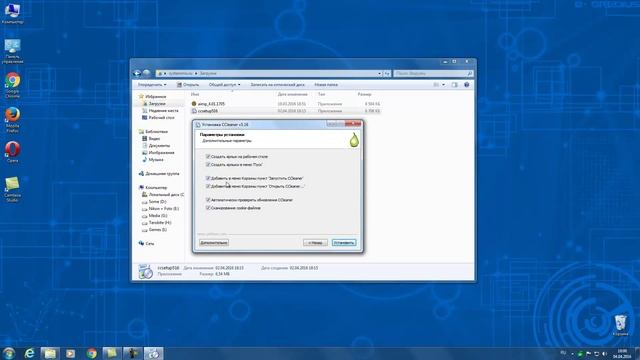Select Изображения library
This screenshot has height=360, width=640.
[x=158, y=153]
